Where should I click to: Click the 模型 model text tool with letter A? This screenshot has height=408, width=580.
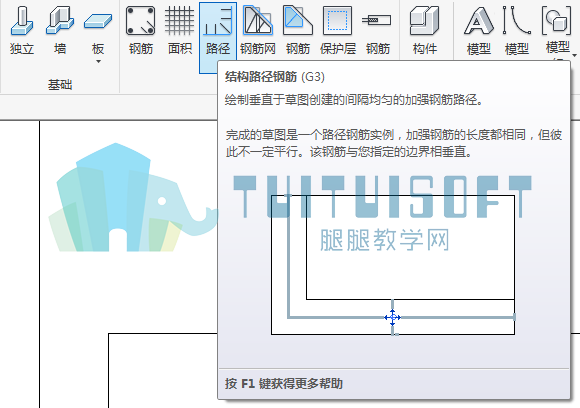479,30
